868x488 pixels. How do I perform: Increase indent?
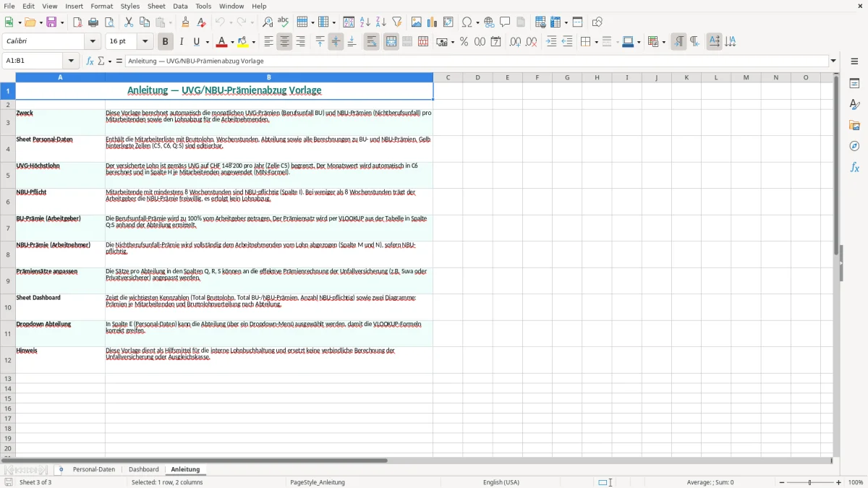551,42
